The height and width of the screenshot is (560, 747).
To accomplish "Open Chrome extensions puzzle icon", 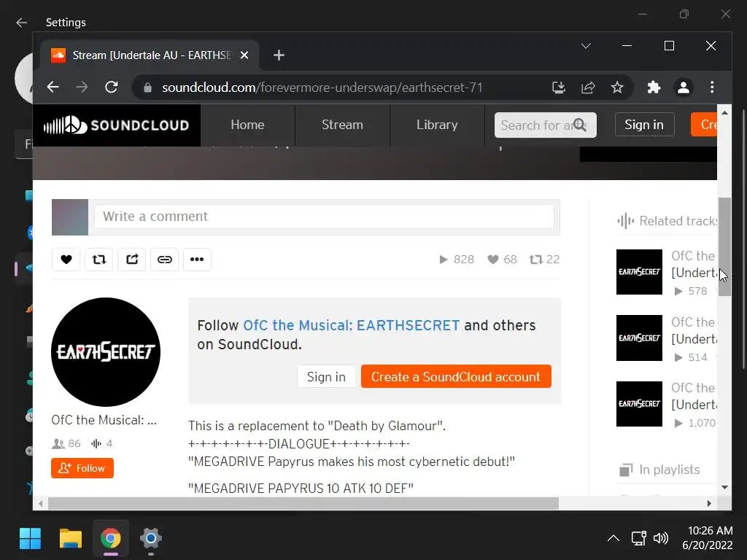I will pos(654,87).
